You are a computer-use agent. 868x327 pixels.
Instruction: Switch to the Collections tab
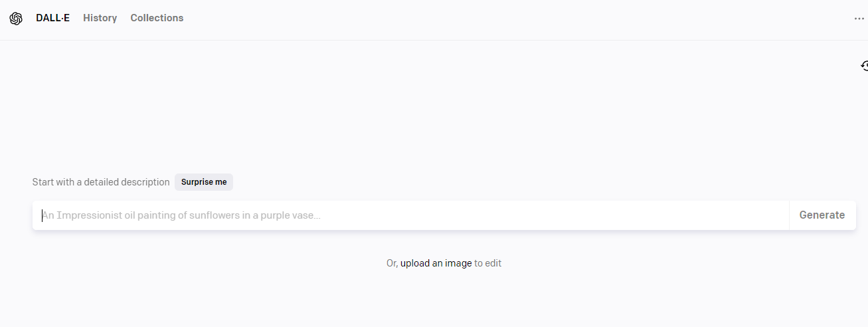pyautogui.click(x=157, y=18)
